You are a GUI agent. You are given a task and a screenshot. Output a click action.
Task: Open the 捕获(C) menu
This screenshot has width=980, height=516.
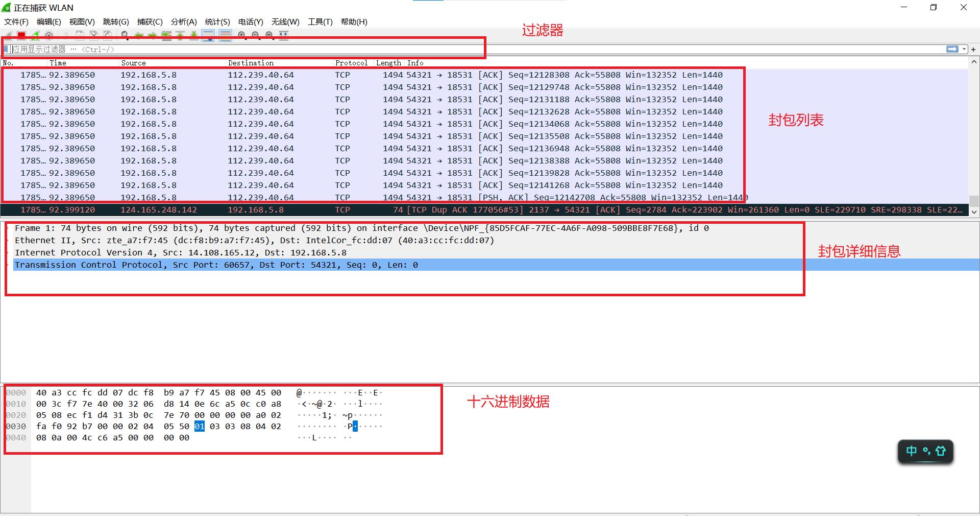pyautogui.click(x=150, y=22)
